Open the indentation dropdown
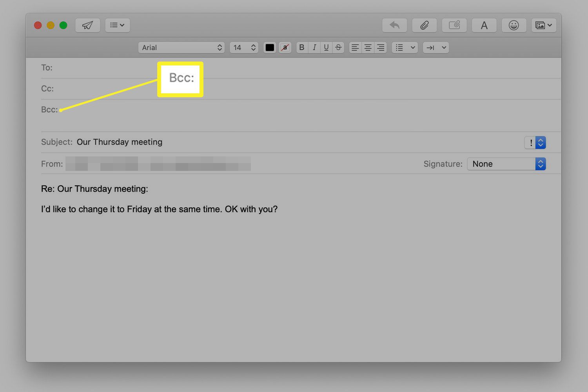This screenshot has height=392, width=588. coord(436,47)
